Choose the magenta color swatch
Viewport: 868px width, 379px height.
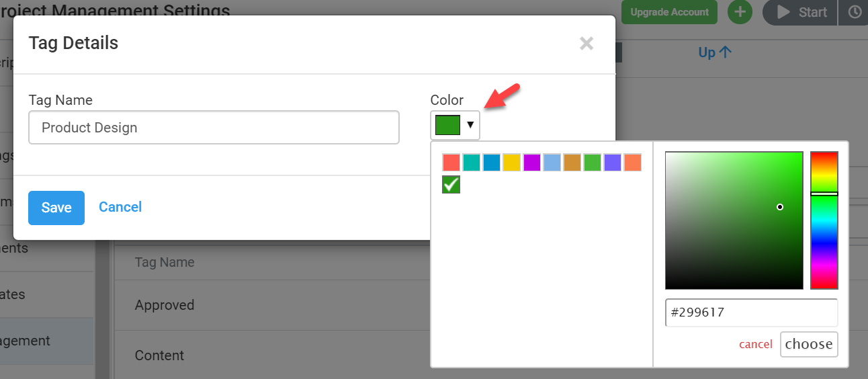pos(532,162)
